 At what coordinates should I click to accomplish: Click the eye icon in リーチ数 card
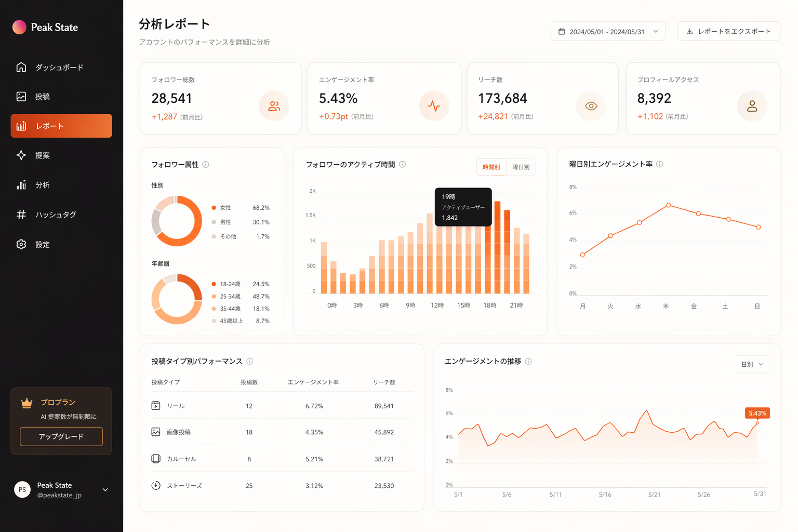pos(591,106)
